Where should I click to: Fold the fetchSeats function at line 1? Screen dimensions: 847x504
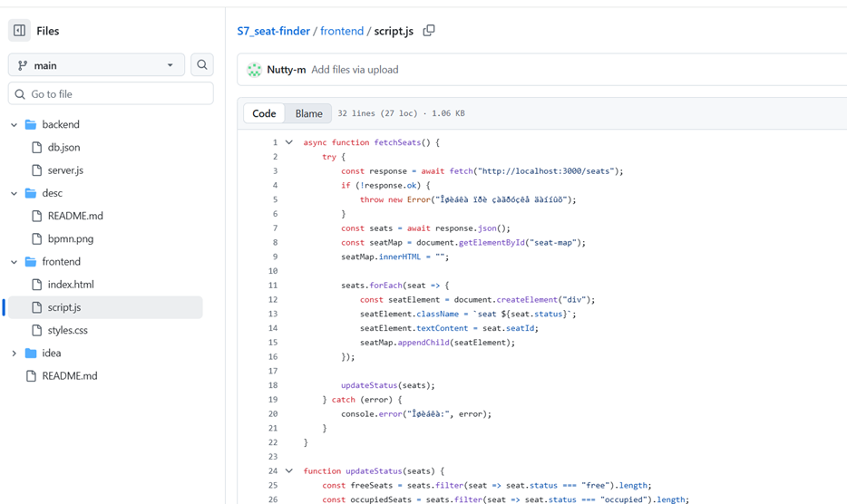coord(289,142)
